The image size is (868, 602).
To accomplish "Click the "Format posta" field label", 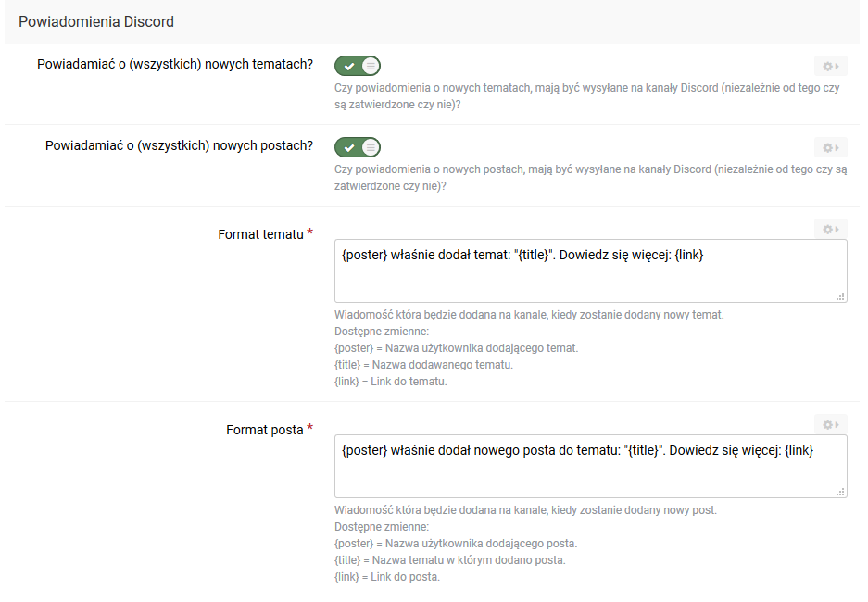I will tap(264, 430).
